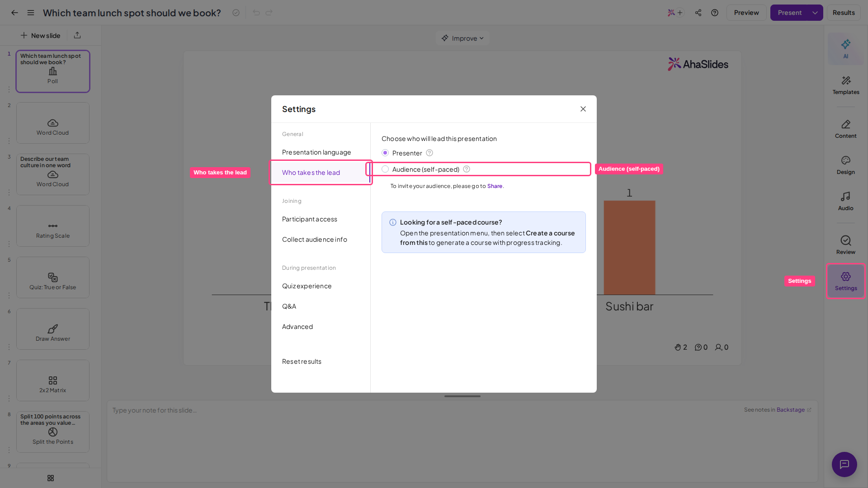
Task: Click the info icon next to Presenter
Action: tap(429, 153)
